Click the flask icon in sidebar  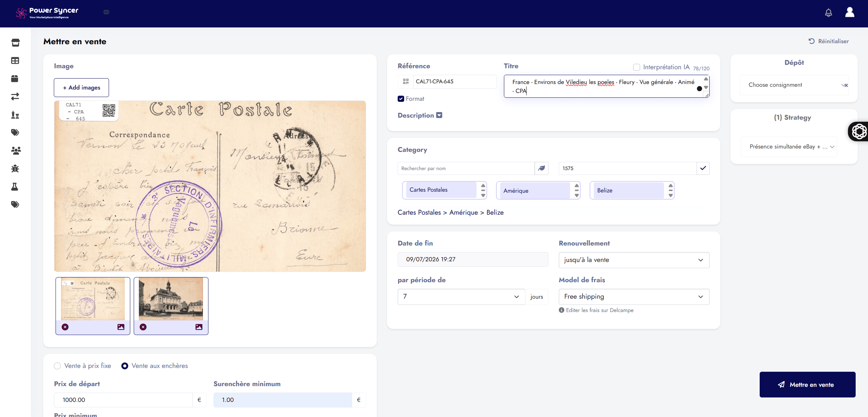tap(15, 187)
